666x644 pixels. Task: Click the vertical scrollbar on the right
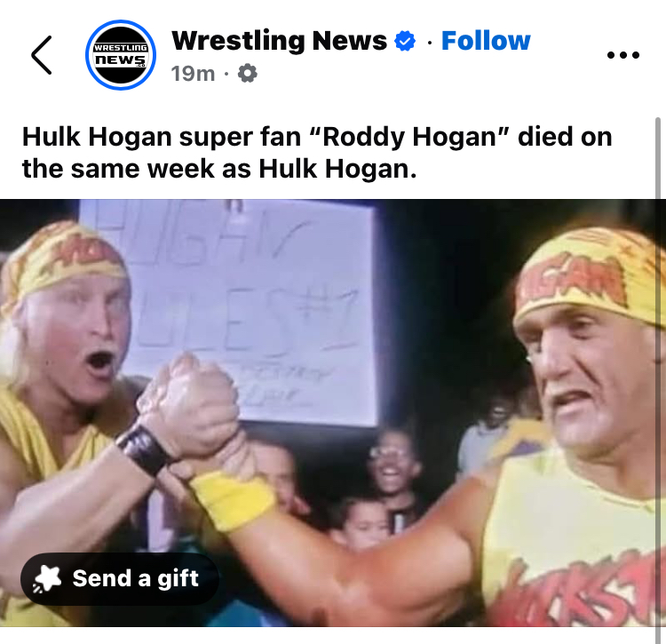pos(658,380)
